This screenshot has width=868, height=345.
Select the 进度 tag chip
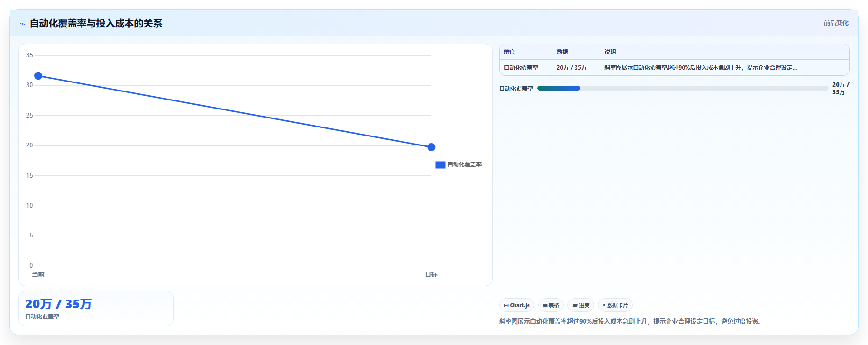[581, 305]
